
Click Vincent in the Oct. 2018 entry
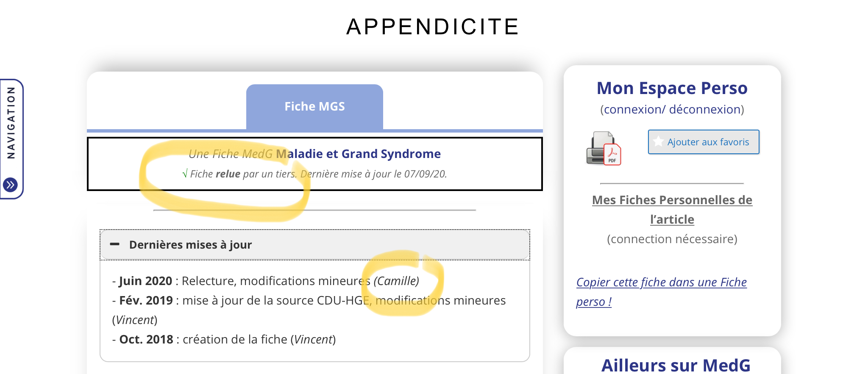[x=313, y=339]
